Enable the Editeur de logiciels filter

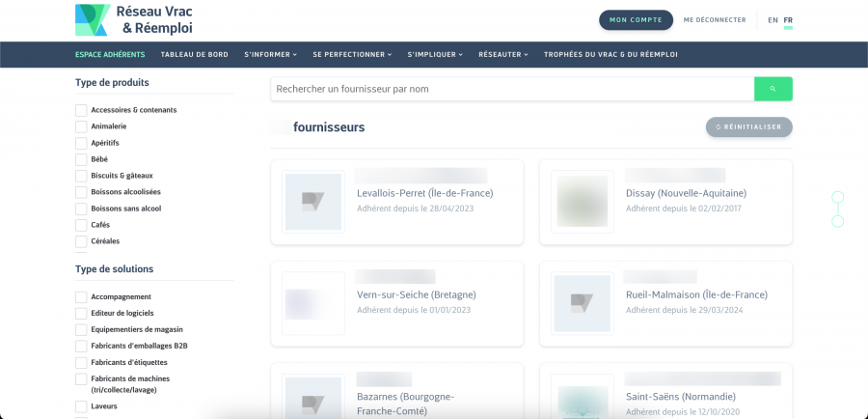(81, 313)
